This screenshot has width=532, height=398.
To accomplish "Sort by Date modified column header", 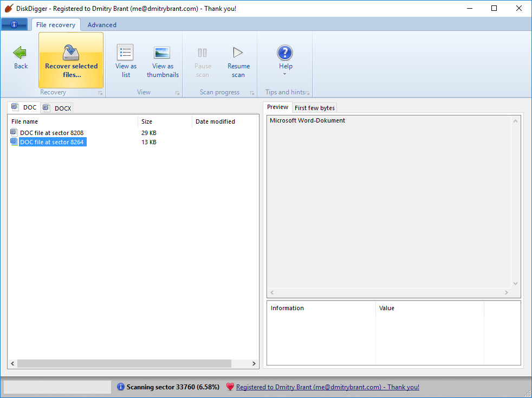I will tap(225, 121).
